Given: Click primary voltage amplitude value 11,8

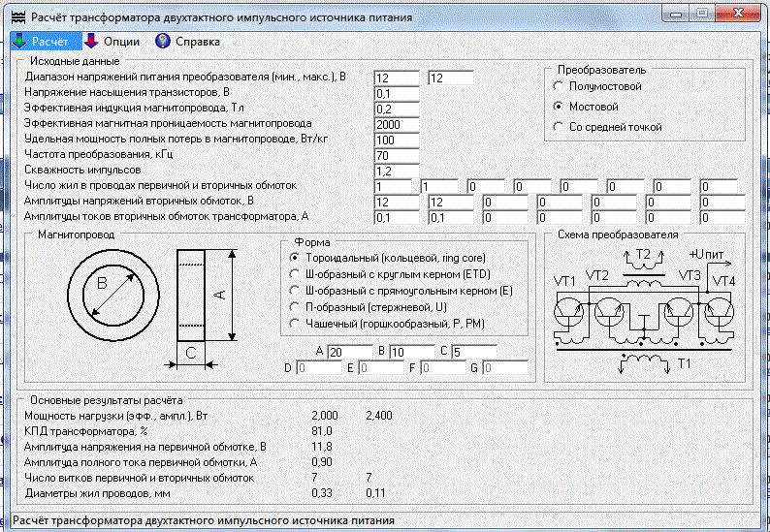Looking at the screenshot, I should point(322,447).
